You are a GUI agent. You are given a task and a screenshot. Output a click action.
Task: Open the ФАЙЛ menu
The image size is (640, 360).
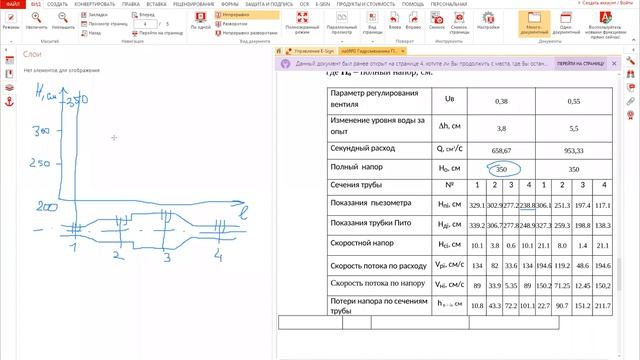pos(13,4)
